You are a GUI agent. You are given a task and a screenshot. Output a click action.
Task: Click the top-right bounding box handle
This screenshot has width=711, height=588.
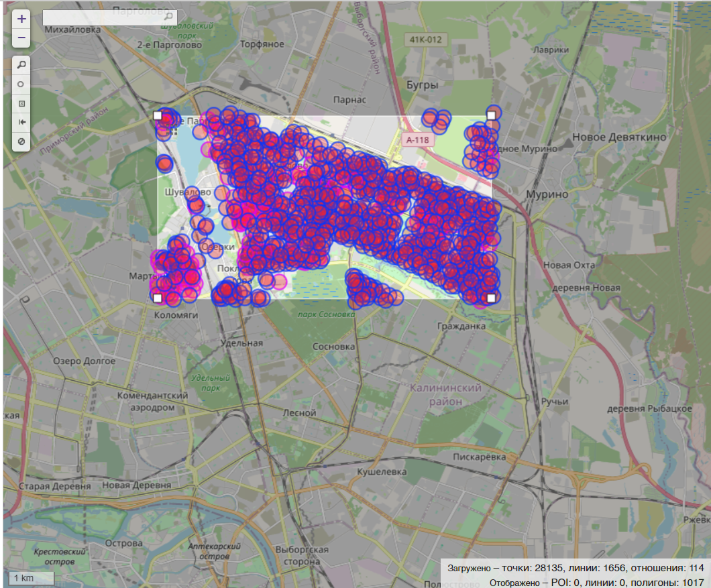[x=491, y=115]
